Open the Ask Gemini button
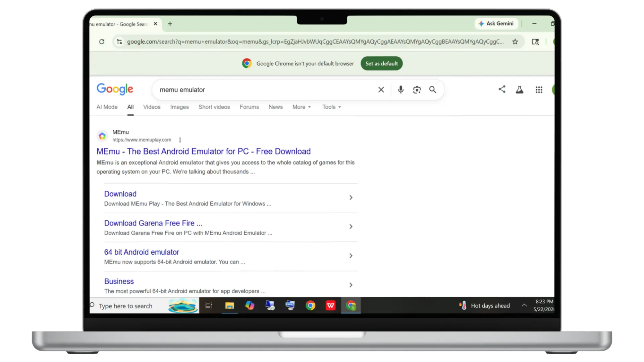Screen dimensions: 644x362 496,23
